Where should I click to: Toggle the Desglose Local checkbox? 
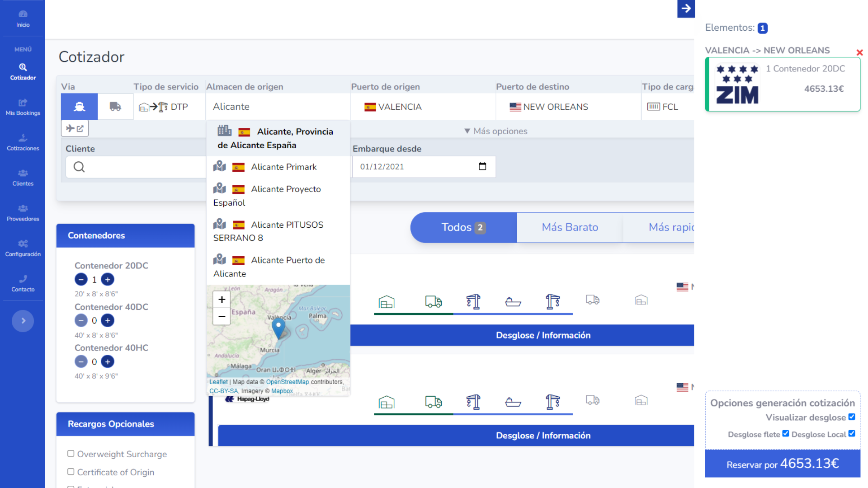[852, 433]
